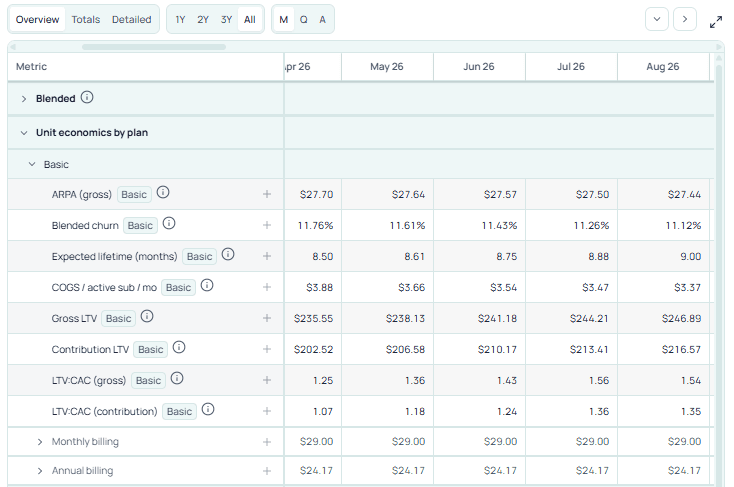Click Basic tag on Blended churn row
Image resolution: width=734 pixels, height=487 pixels.
point(140,225)
